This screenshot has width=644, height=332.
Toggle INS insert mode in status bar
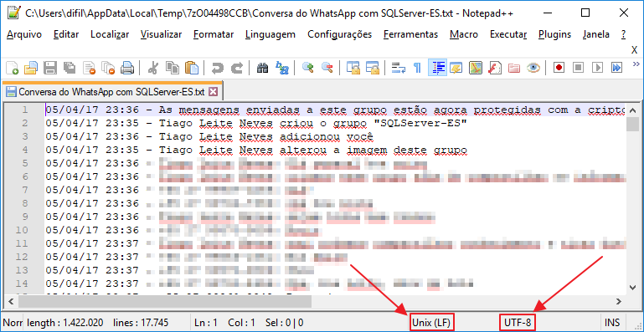point(611,323)
